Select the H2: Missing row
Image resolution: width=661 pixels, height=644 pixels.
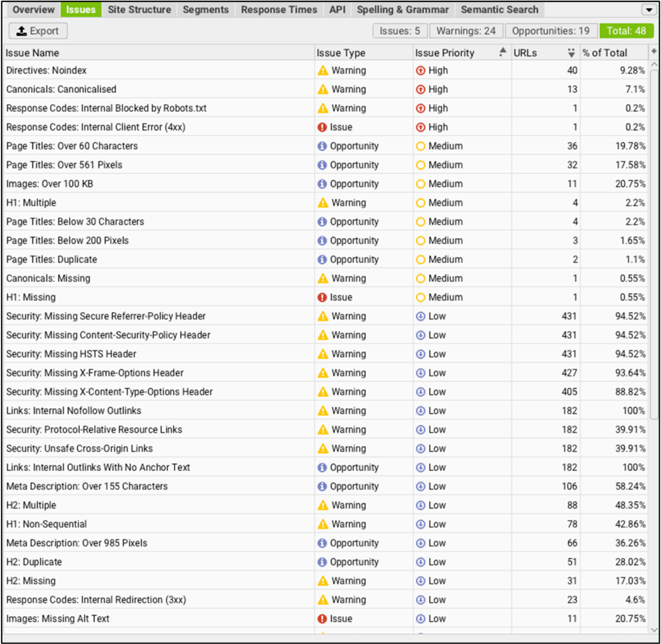tap(326, 581)
